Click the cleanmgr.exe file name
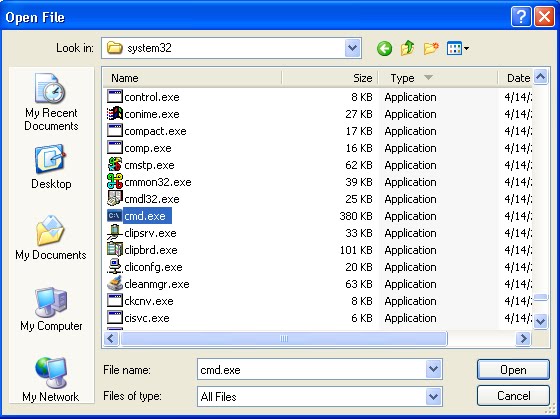Viewport: 560px width, 419px height. 157,284
